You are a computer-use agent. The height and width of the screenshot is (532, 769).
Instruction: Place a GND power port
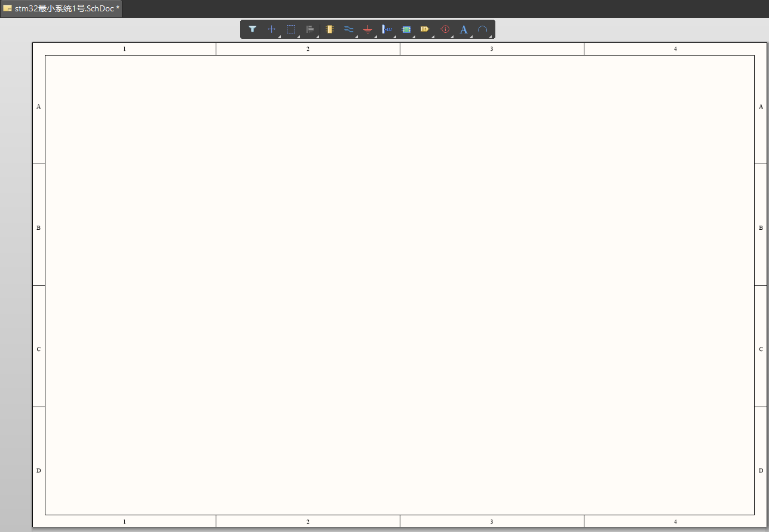click(x=368, y=29)
